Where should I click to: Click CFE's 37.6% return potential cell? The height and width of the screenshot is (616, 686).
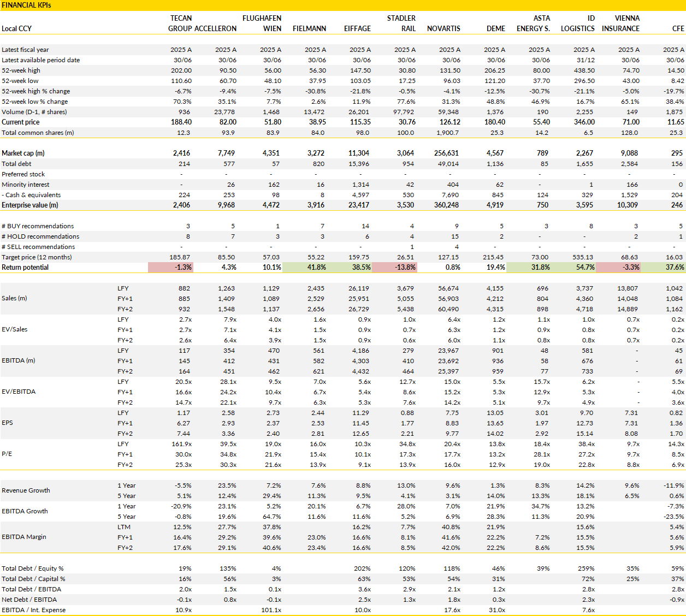pyautogui.click(x=663, y=268)
